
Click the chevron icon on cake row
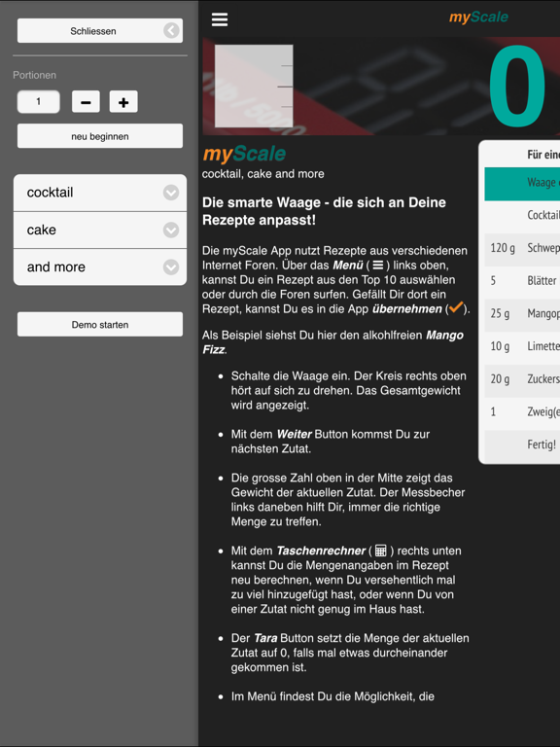[171, 230]
